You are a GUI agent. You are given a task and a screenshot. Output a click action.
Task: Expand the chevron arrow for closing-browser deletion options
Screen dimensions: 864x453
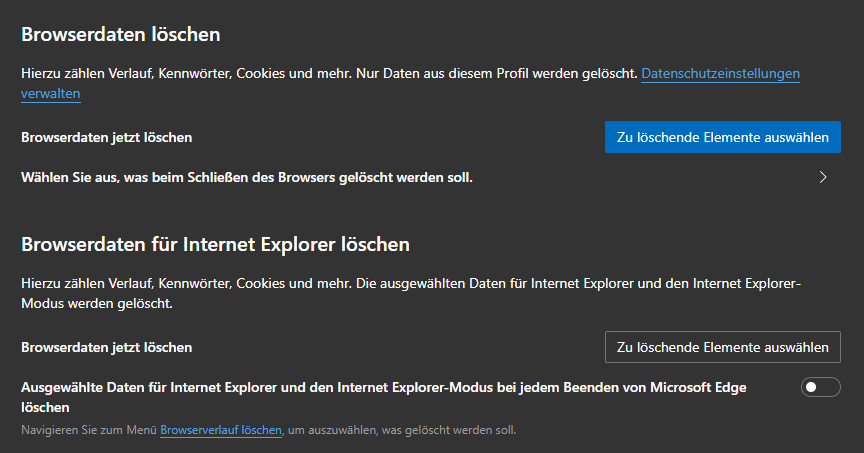[823, 178]
